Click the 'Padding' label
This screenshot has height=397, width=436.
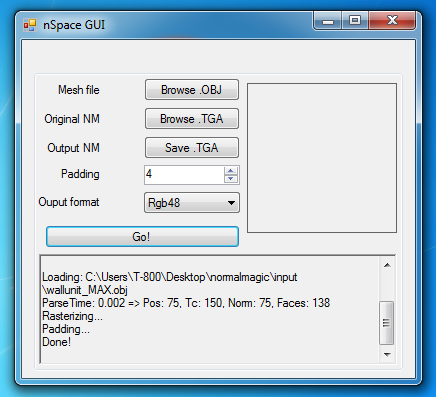[x=80, y=174]
